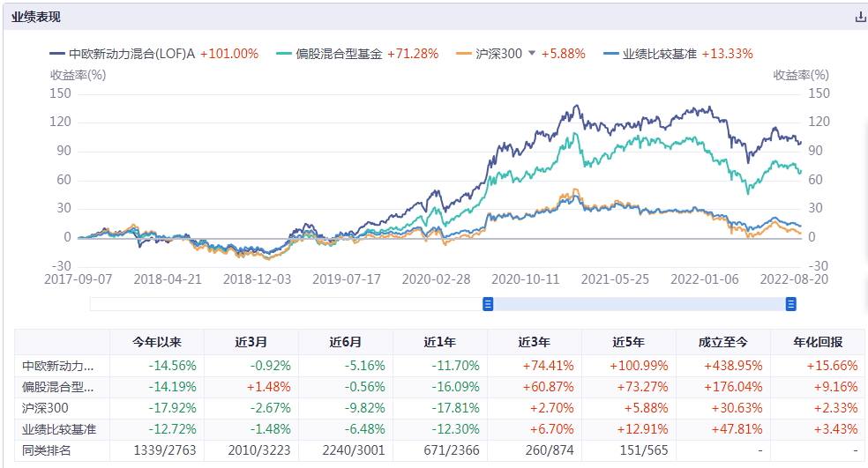Click the right handle of the date range slider
This screenshot has width=868, height=468.
790,304
